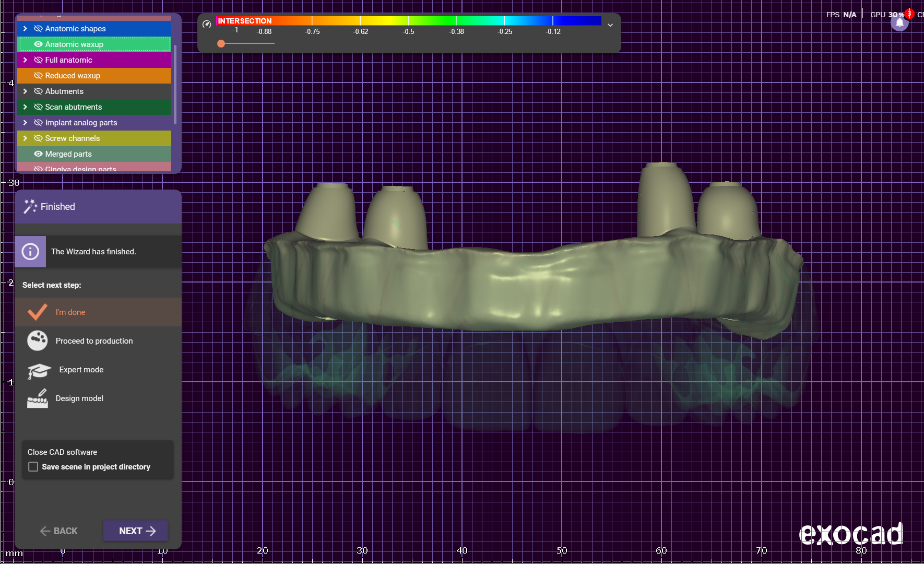
Task: Click the wizard wand icon next to Finished
Action: [30, 207]
